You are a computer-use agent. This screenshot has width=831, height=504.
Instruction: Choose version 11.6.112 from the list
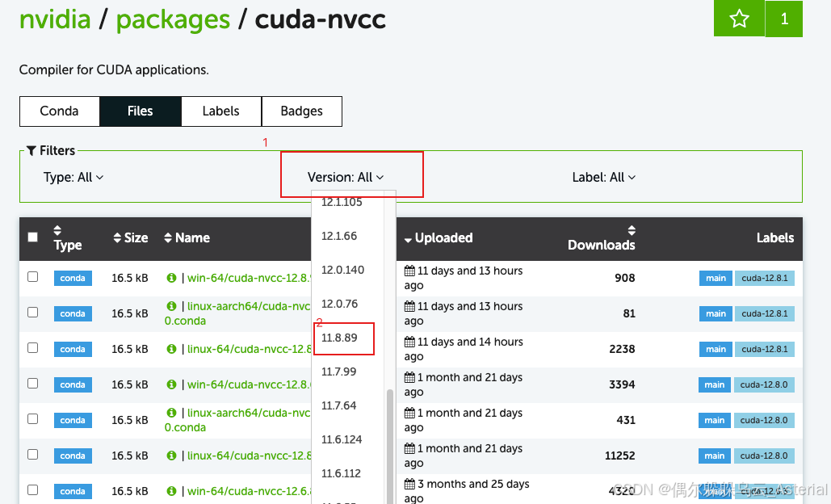[341, 473]
